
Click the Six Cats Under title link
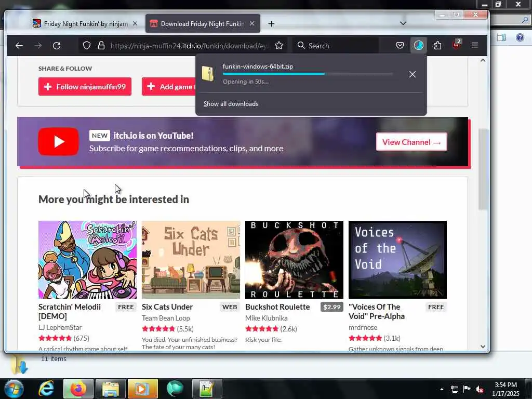pos(167,307)
